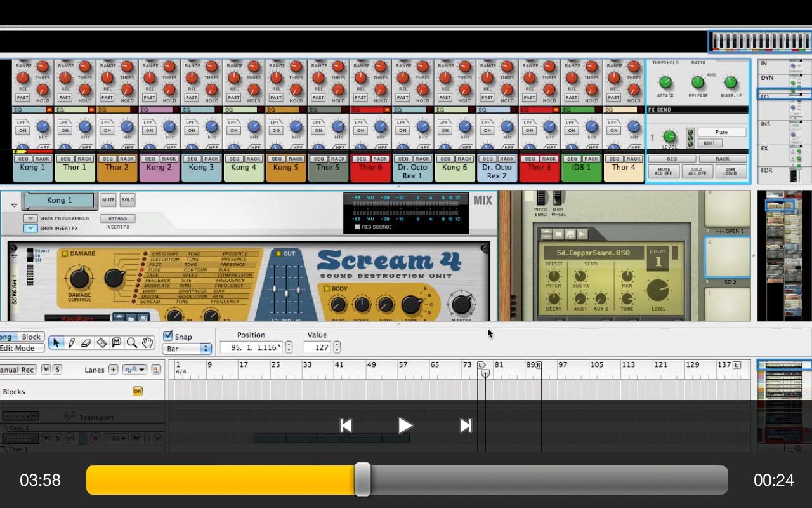
Task: Play the video
Action: click(405, 425)
